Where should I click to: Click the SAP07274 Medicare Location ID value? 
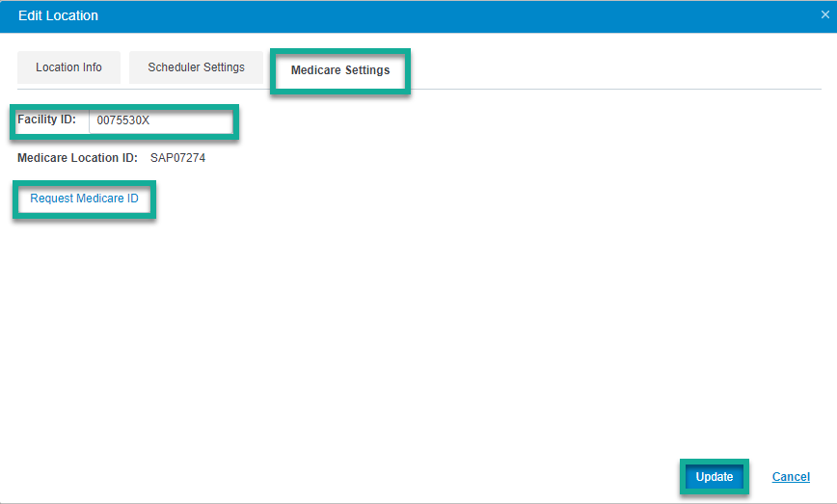click(x=177, y=158)
